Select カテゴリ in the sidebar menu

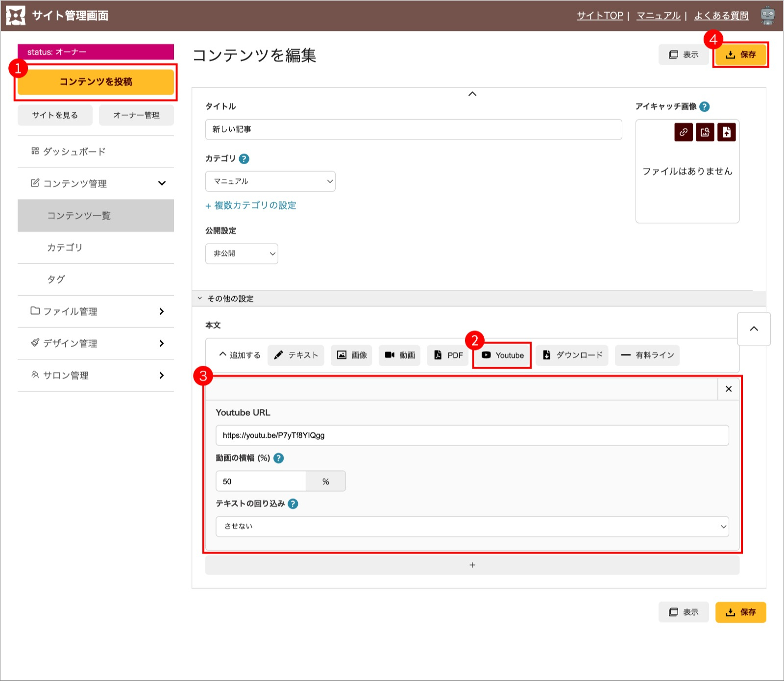[x=65, y=248]
